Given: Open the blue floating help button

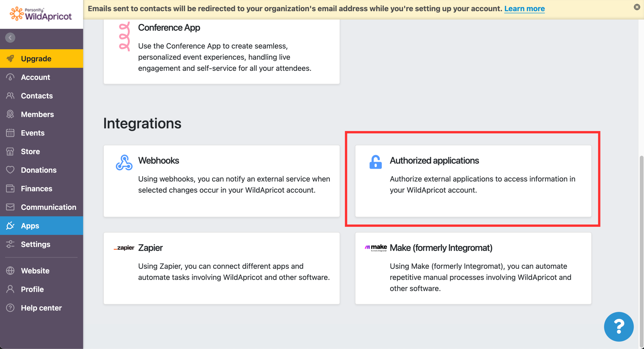Looking at the screenshot, I should 618,326.
